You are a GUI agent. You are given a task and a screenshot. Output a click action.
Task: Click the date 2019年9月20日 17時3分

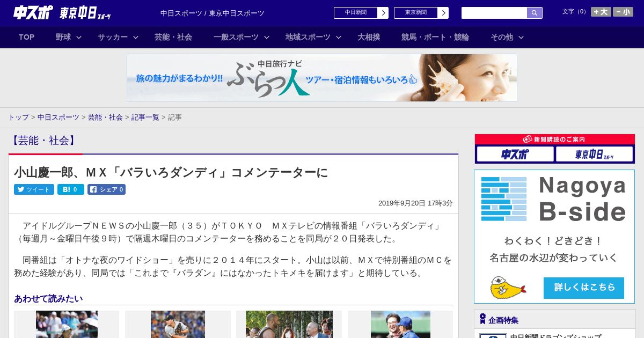click(x=415, y=203)
